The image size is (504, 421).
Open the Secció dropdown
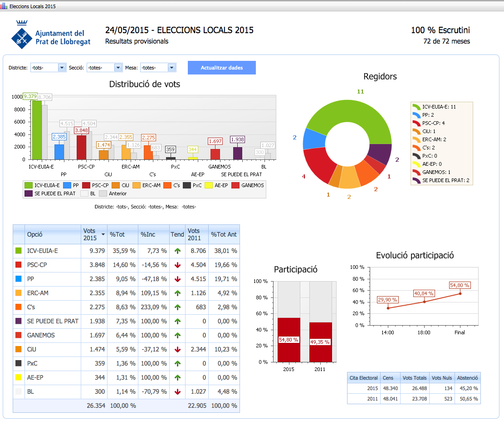[119, 67]
